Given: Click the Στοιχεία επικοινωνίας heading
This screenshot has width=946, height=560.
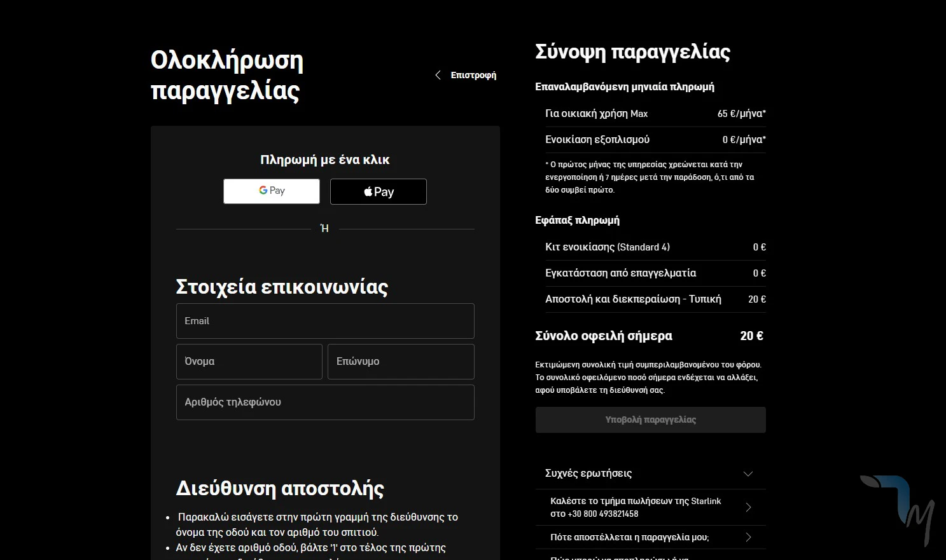Looking at the screenshot, I should 282,287.
